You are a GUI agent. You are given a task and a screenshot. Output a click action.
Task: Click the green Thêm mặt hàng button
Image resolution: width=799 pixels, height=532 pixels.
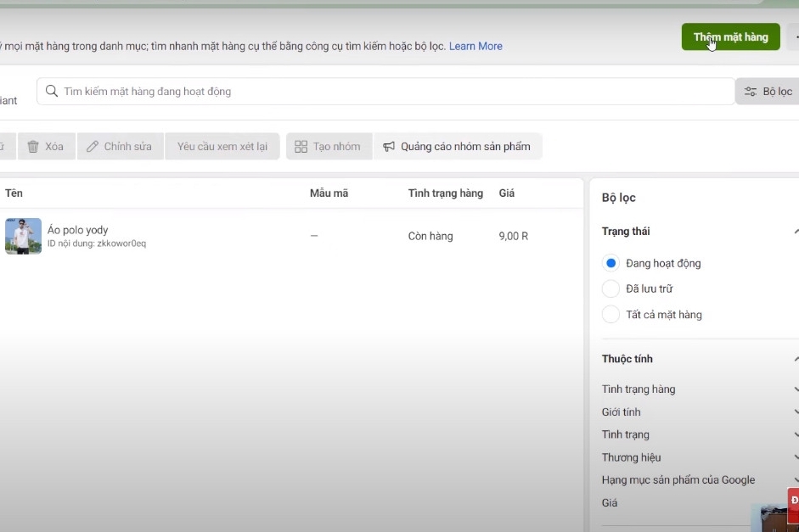click(x=731, y=36)
